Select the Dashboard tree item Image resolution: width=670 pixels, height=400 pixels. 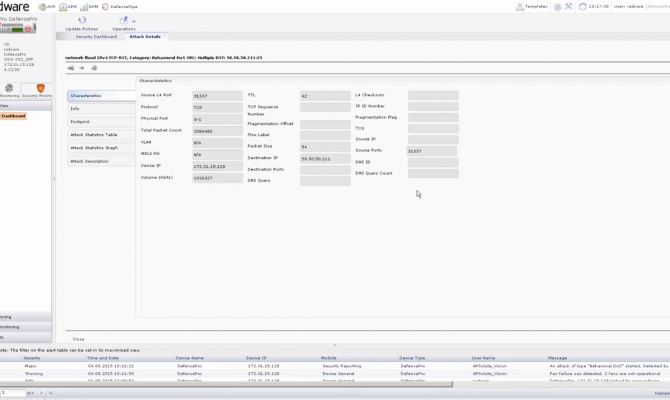(x=14, y=115)
